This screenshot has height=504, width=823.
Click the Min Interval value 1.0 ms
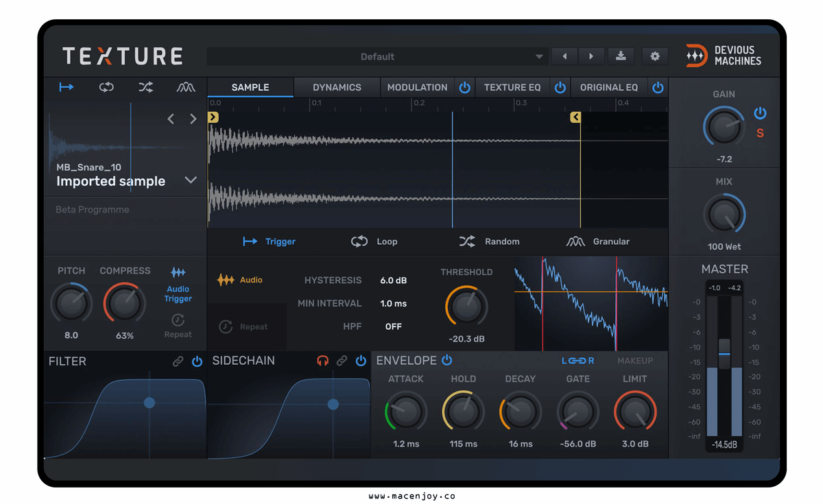click(x=394, y=303)
